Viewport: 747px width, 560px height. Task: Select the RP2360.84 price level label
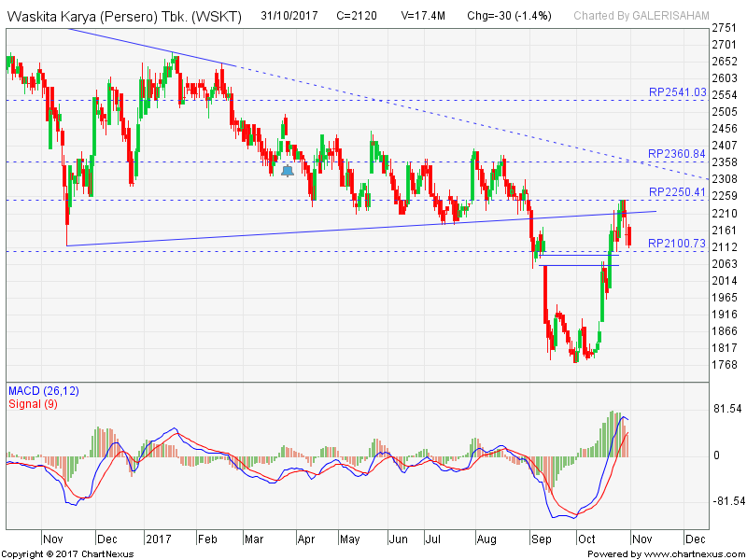click(x=678, y=154)
